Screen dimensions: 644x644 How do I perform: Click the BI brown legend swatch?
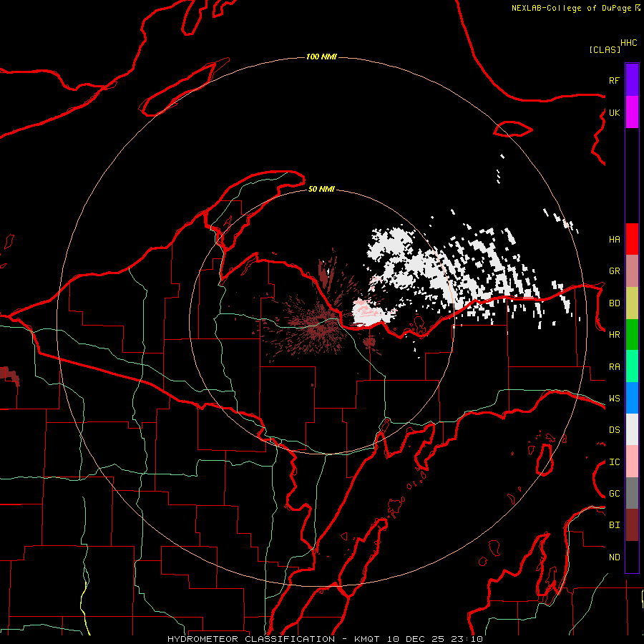[632, 525]
